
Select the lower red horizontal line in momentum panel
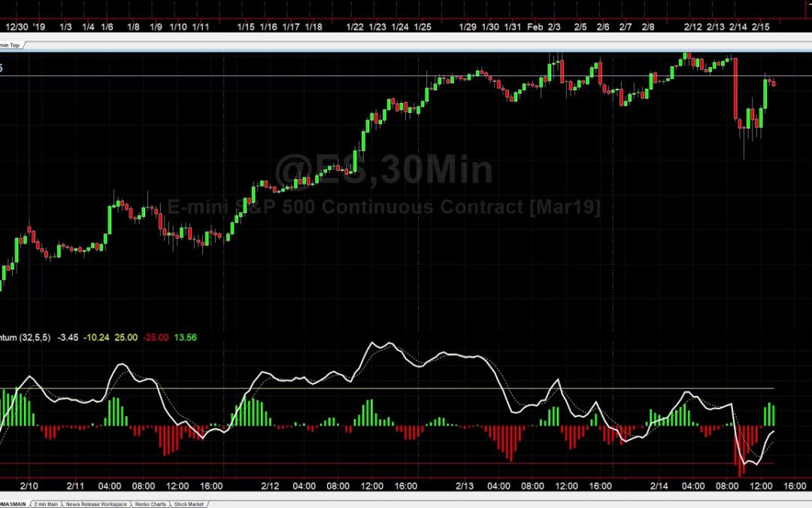point(376,463)
